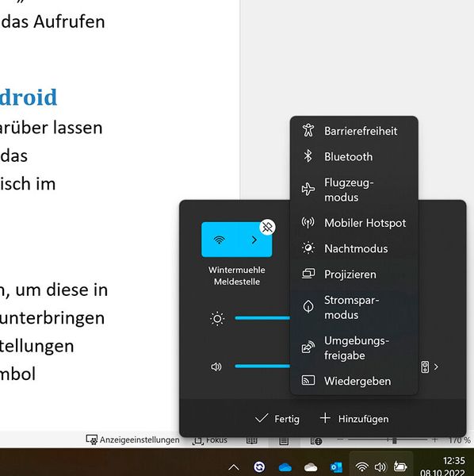Choose Projizieren from the list
The image size is (474, 476).
pyautogui.click(x=354, y=274)
